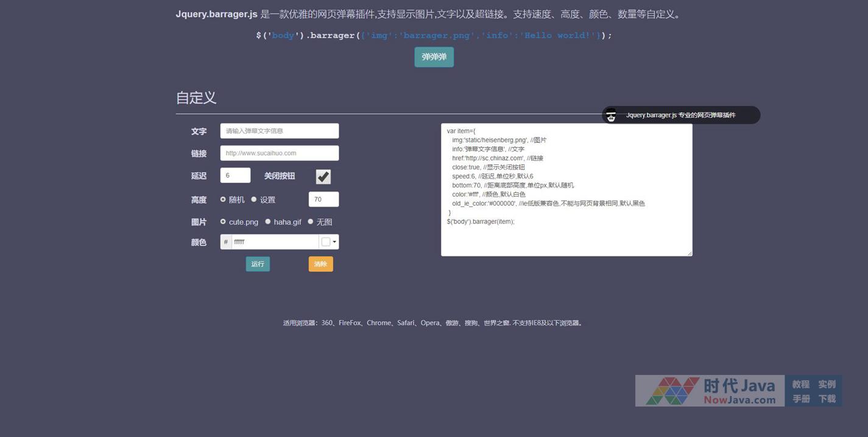Viewport: 868px width, 437px height.
Task: Choose cute.png as the barrage image
Action: point(223,222)
